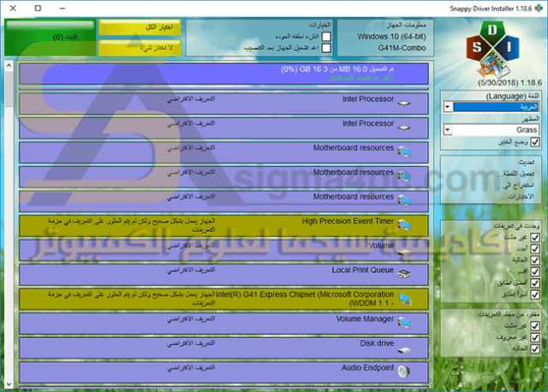Uncheck the أفضل تطابق (better match) checkbox
This screenshot has width=548, height=392.
pos(534,282)
